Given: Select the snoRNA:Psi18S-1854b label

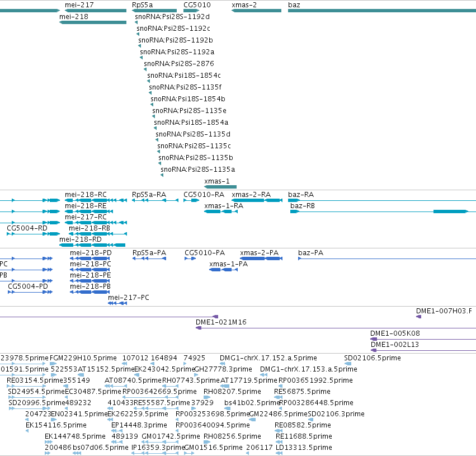Looking at the screenshot, I should (188, 99).
